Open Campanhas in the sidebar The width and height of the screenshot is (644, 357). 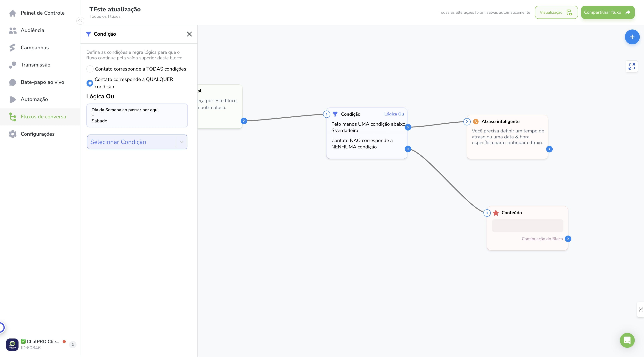tap(35, 47)
